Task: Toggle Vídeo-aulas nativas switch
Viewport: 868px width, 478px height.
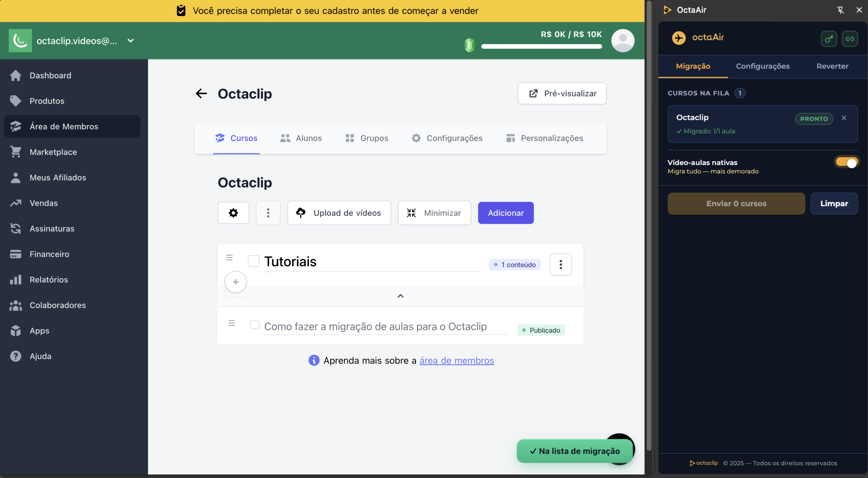Action: 847,163
